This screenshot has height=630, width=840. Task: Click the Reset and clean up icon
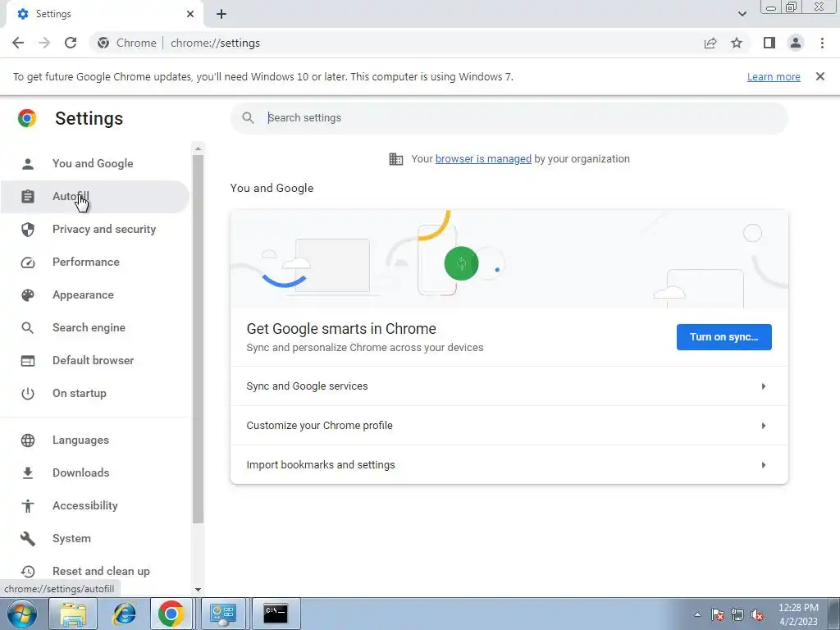(x=27, y=572)
